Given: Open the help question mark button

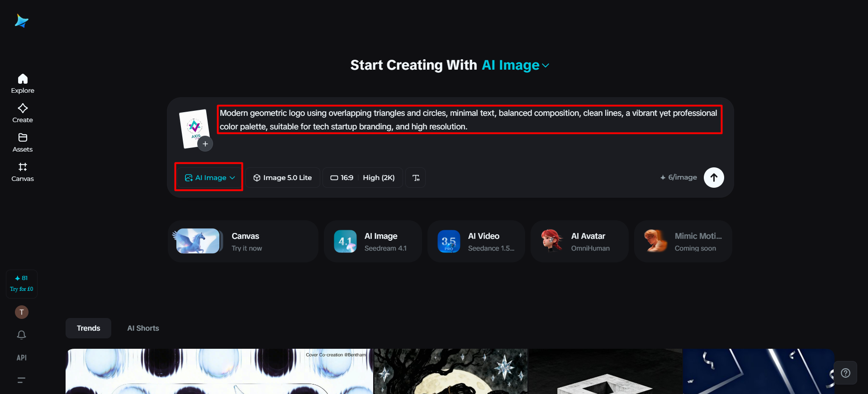Looking at the screenshot, I should point(845,373).
